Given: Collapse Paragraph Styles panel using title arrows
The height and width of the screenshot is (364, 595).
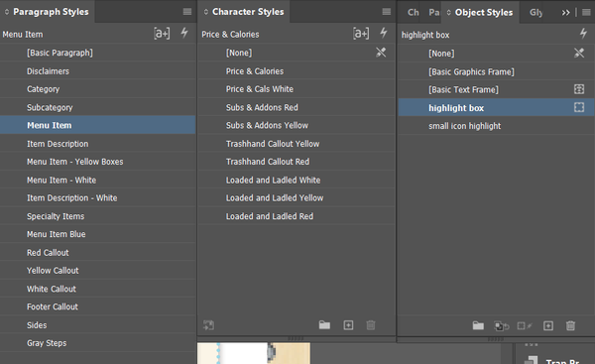Looking at the screenshot, I should (x=7, y=12).
